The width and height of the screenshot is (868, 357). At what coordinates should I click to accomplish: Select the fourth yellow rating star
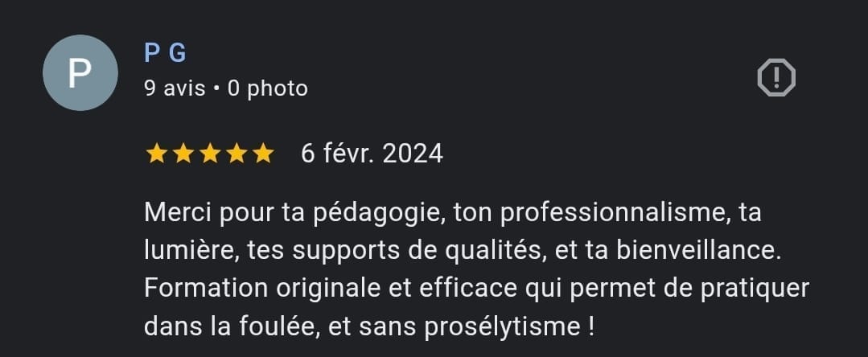point(237,154)
